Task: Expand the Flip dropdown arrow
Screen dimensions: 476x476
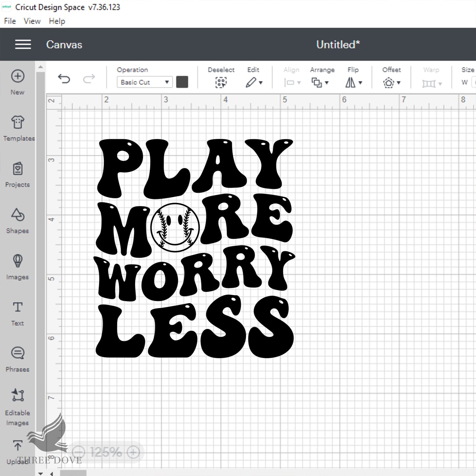Action: click(x=360, y=83)
